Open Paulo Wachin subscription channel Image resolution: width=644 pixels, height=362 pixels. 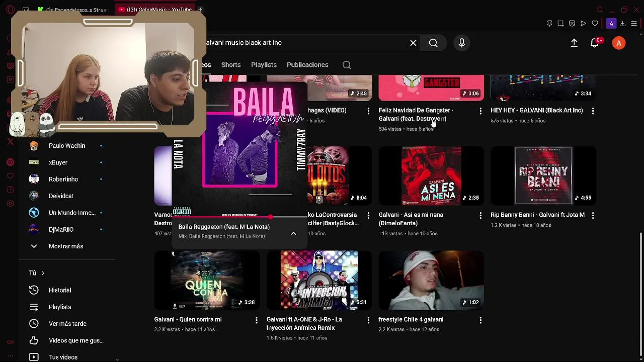coord(67,146)
